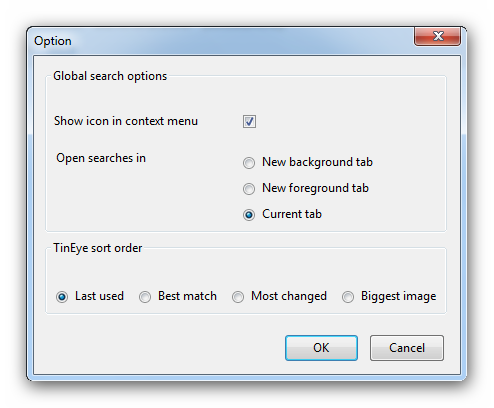Pick the Last used sort order radio
The height and width of the screenshot is (408, 494).
[x=62, y=297]
